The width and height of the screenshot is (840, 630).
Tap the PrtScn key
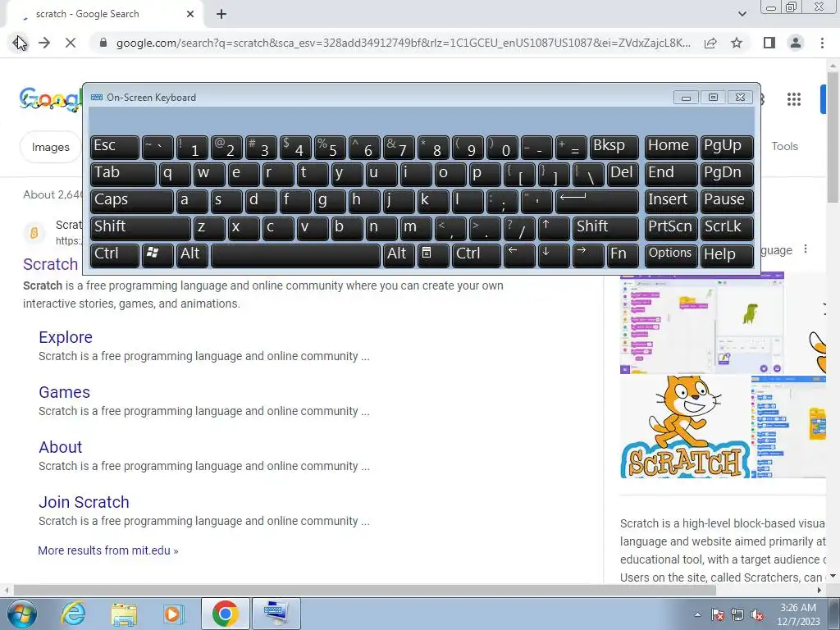tap(671, 228)
